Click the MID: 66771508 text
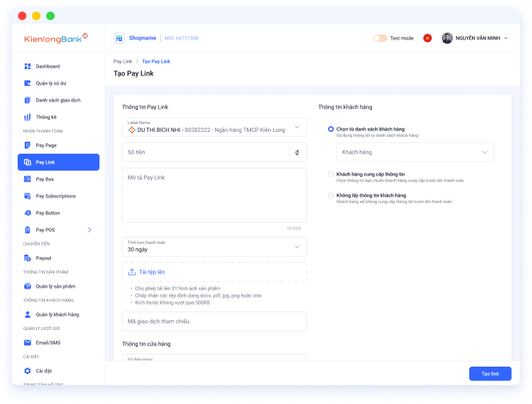The image size is (532, 404). [181, 38]
